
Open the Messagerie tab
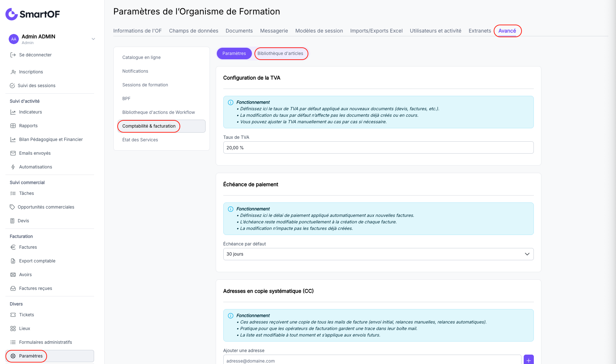[x=274, y=31]
